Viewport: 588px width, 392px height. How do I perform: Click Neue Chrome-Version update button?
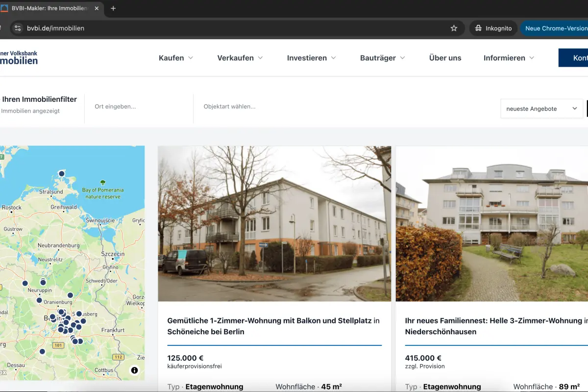[555, 28]
